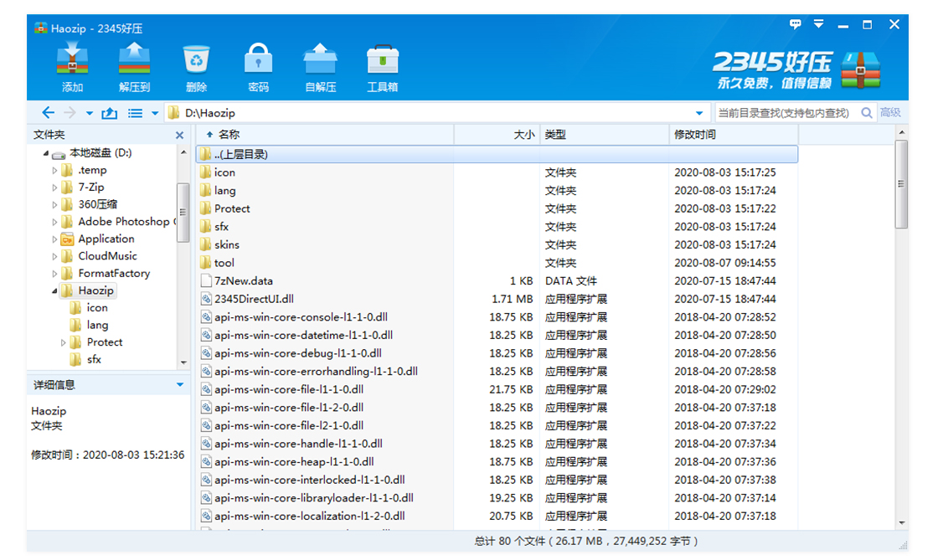Click the feedback speech bubble icon
This screenshot has height=560, width=938.
(795, 24)
